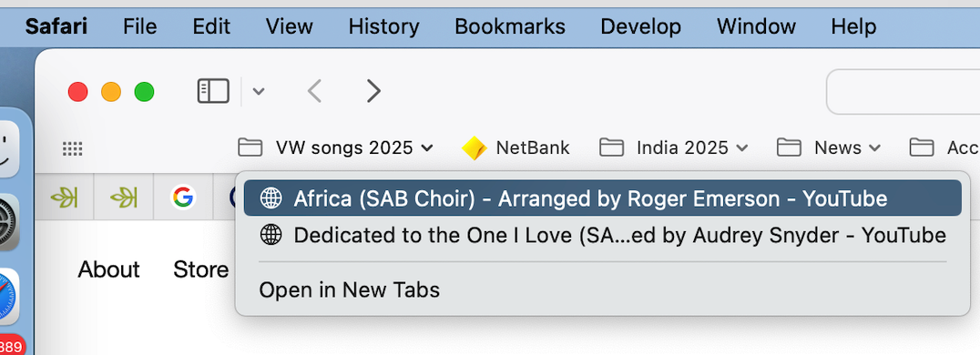
Task: Expand the News bookmarks folder
Action: (829, 148)
